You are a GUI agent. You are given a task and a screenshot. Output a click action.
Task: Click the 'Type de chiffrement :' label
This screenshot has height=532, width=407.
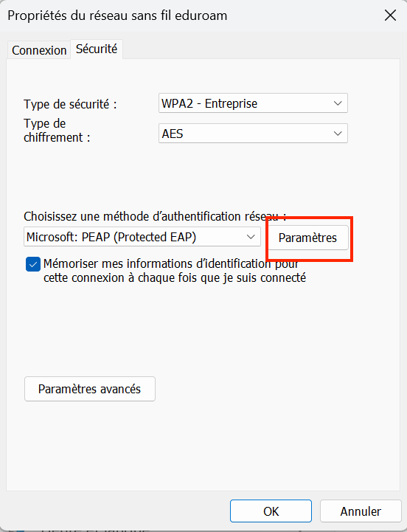57,131
